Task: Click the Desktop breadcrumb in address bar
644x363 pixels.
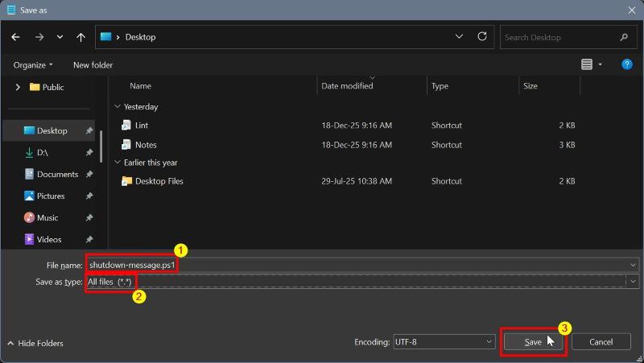Action: pyautogui.click(x=140, y=37)
